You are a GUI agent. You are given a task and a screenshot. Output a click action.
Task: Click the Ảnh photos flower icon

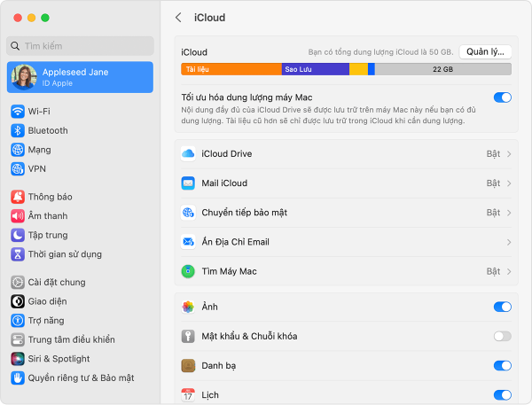(188, 307)
